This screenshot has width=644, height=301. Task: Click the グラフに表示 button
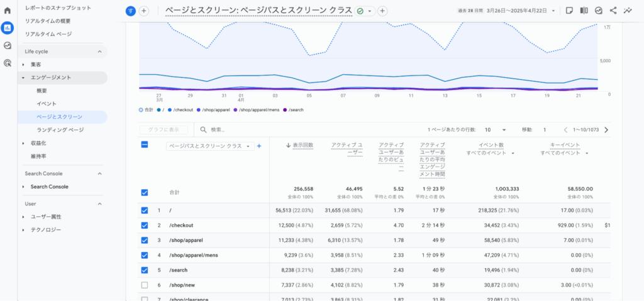[164, 129]
